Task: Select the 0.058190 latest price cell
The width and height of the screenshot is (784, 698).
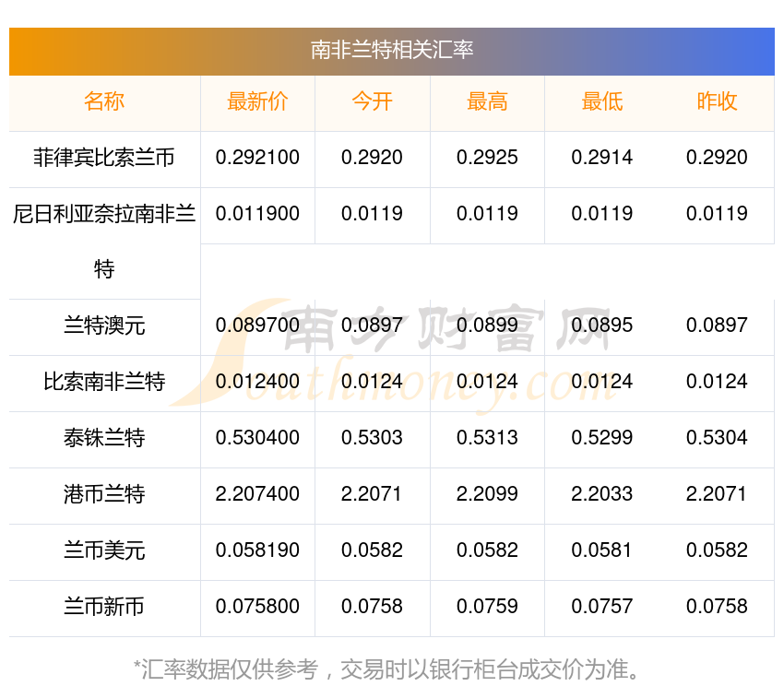Action: (x=257, y=550)
